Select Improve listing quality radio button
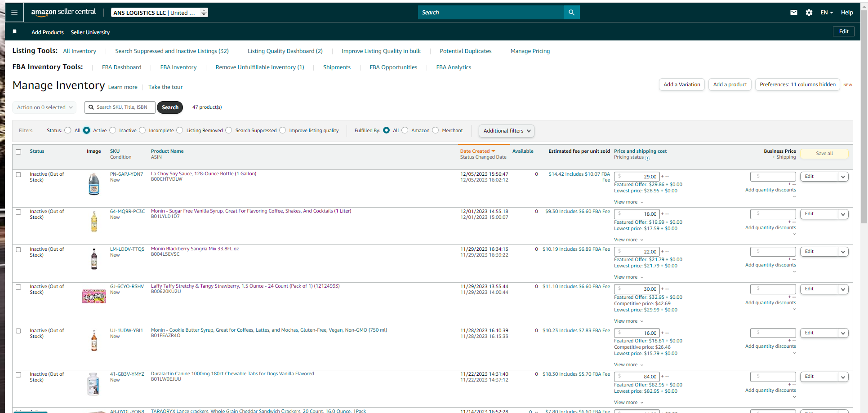 [x=283, y=130]
